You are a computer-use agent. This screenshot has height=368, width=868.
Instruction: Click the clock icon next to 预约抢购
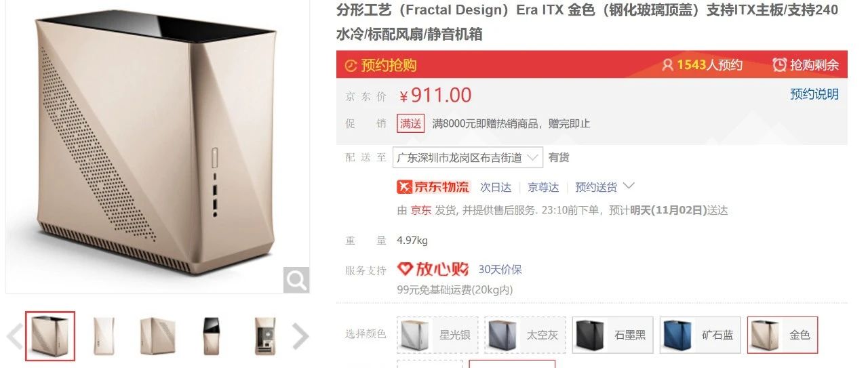(351, 66)
